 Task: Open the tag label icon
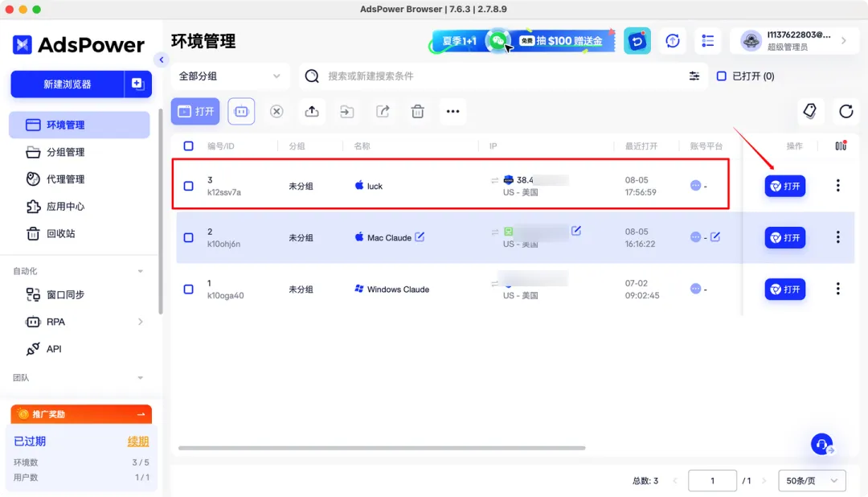[x=810, y=112]
